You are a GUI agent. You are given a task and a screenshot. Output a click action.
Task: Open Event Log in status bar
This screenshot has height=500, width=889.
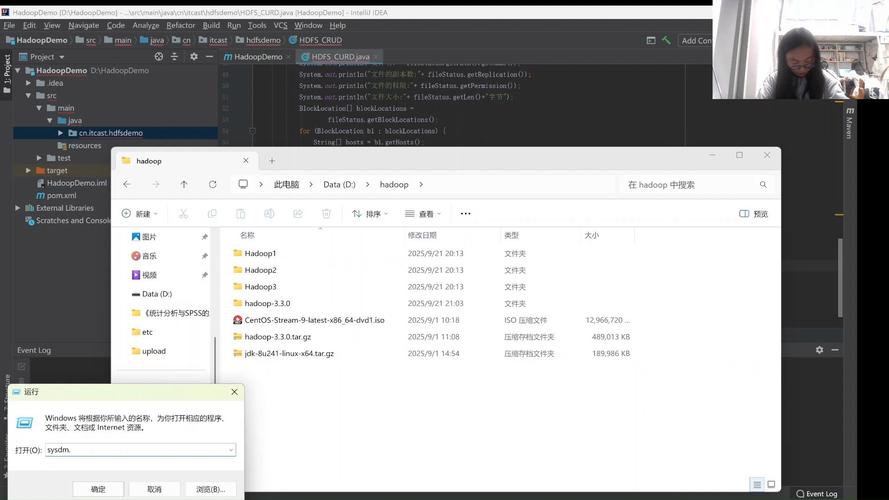tap(817, 494)
